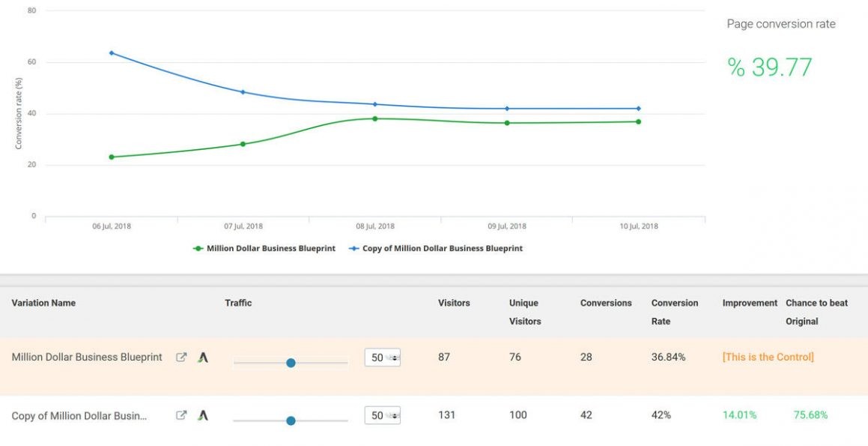This screenshot has width=868, height=446.
Task: Open external link for the Copy variation
Action: pos(181,415)
